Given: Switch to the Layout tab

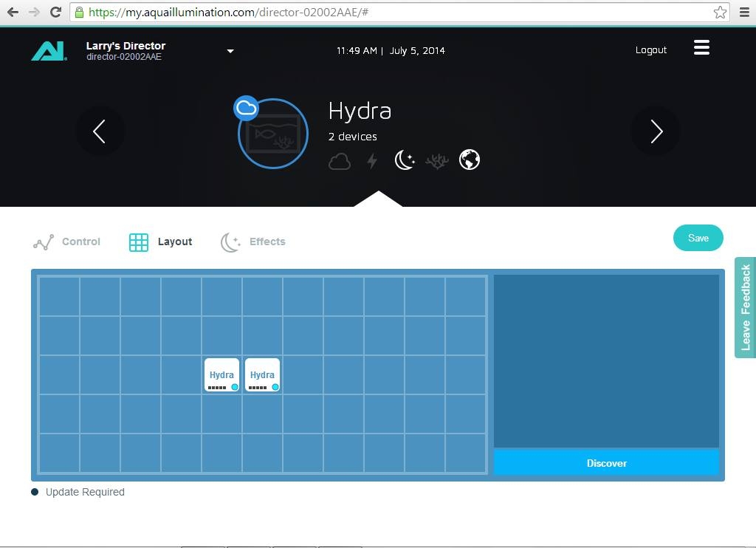Looking at the screenshot, I should (x=160, y=242).
